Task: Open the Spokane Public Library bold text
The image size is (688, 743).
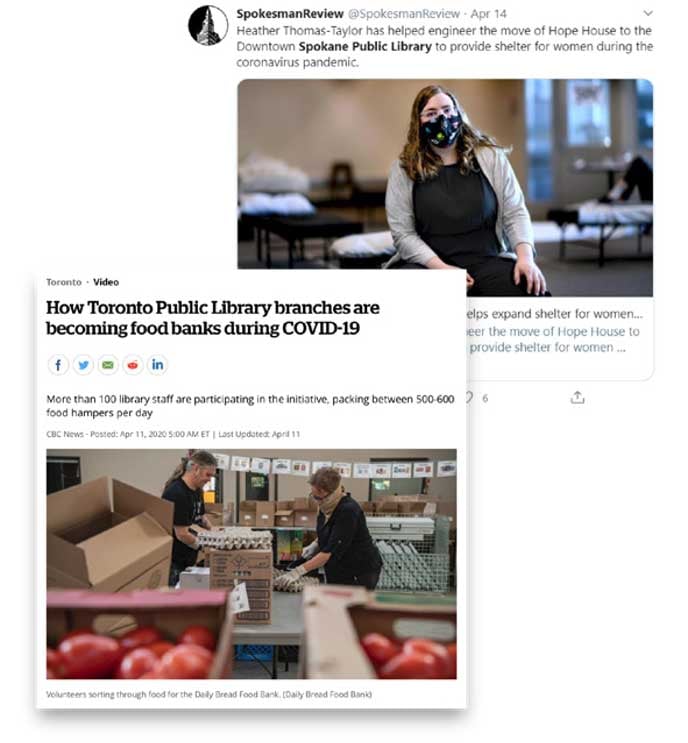Action: pos(365,46)
